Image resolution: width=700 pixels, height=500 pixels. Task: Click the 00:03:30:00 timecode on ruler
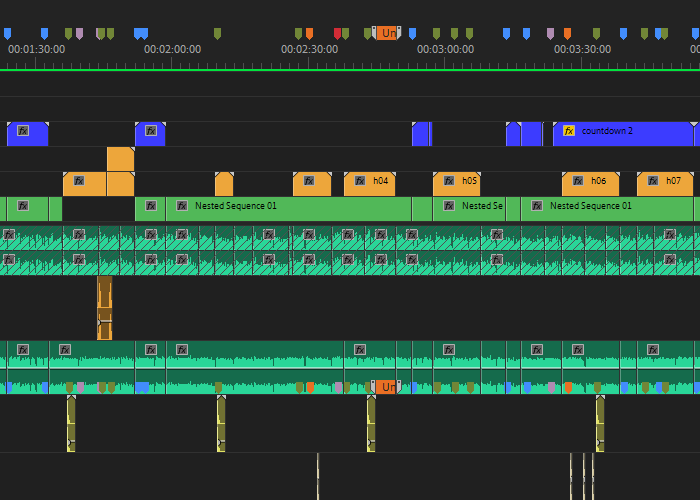pos(582,49)
